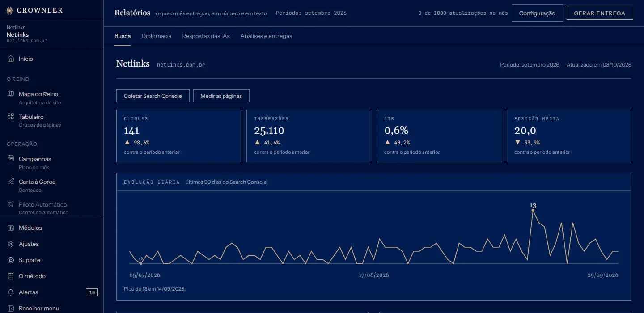
Task: Open Carta à Coroa menu item
Action: coord(51,185)
